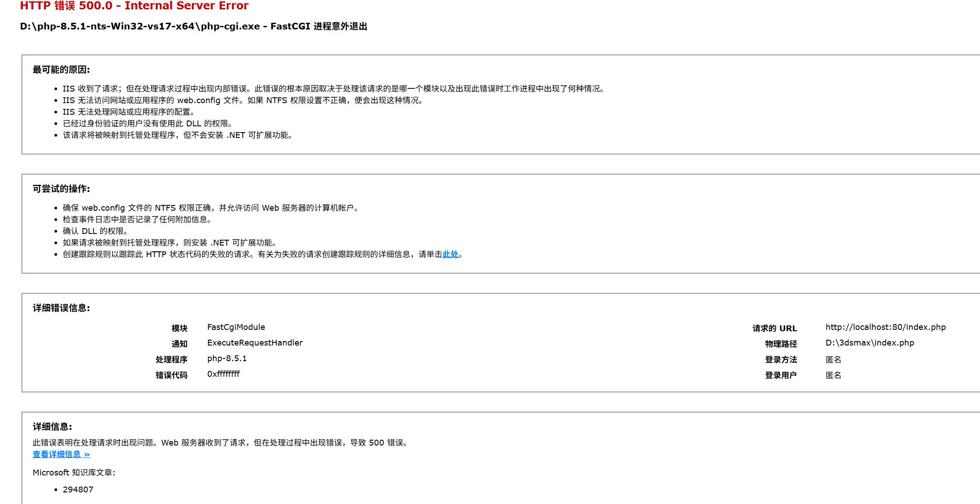
Task: Click the knowledge base article number 294807
Action: (78, 490)
